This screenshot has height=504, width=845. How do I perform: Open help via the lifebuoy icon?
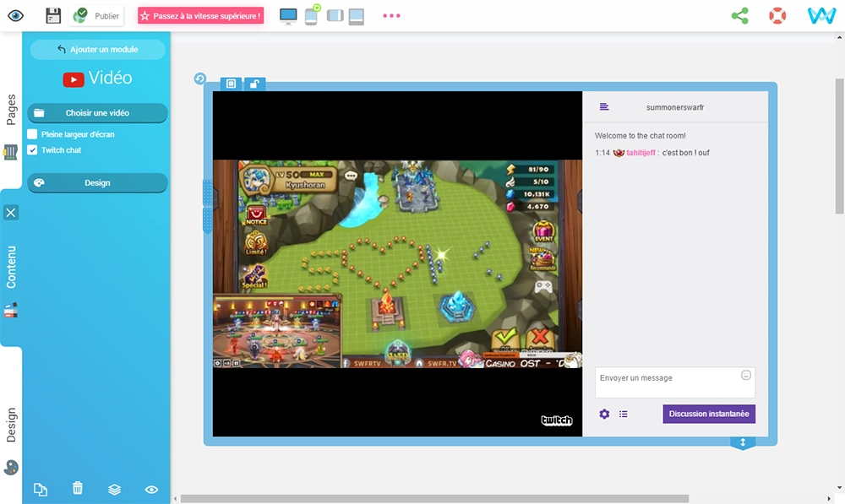[777, 15]
